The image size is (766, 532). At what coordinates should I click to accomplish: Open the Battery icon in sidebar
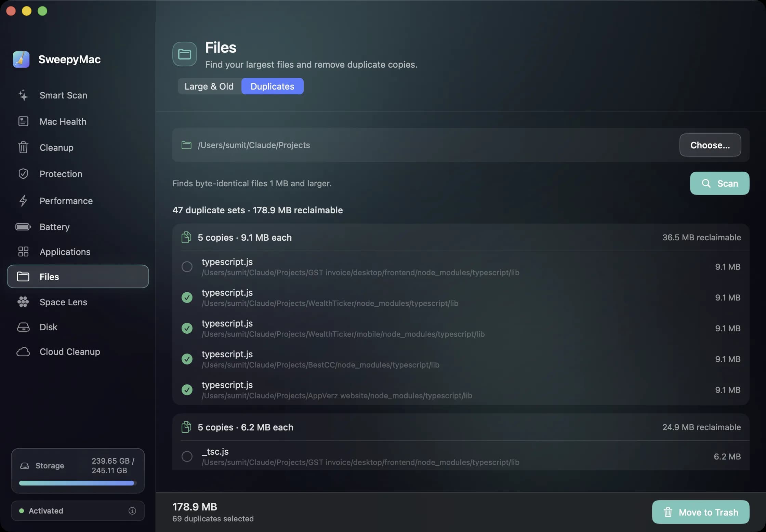tap(23, 227)
